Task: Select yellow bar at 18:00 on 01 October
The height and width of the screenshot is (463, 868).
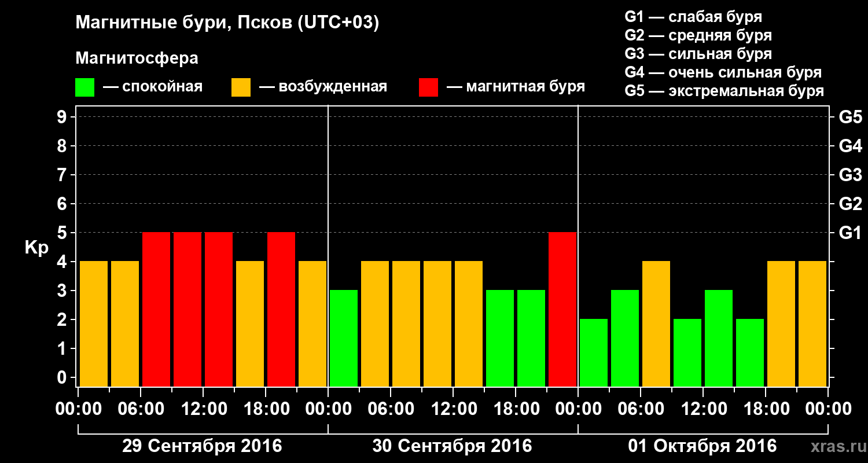Action: tap(781, 324)
